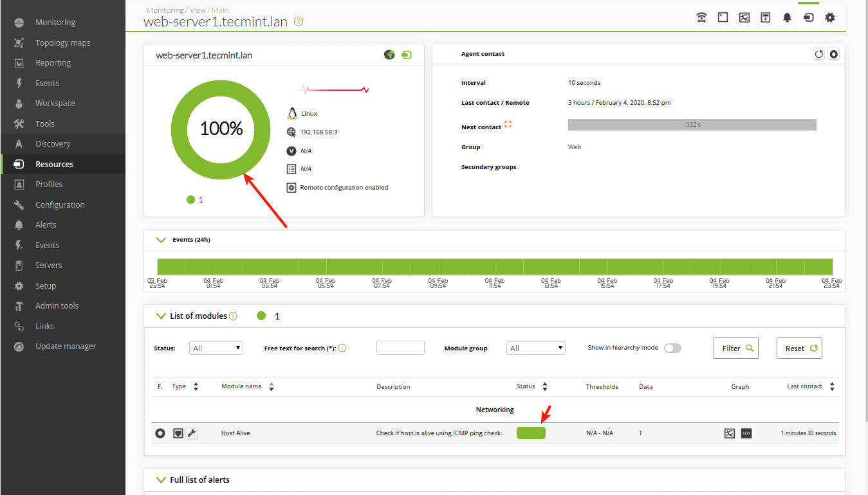Open the Status filter dropdown
Screen dimensions: 868x495
216,348
